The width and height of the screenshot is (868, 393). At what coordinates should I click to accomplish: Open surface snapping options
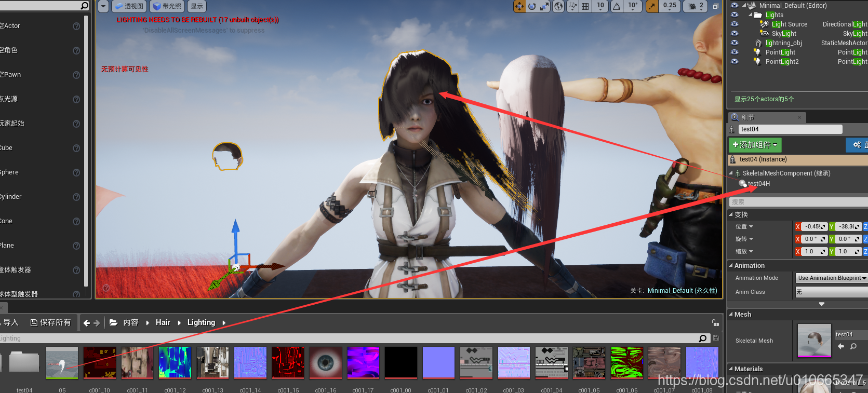coord(572,6)
